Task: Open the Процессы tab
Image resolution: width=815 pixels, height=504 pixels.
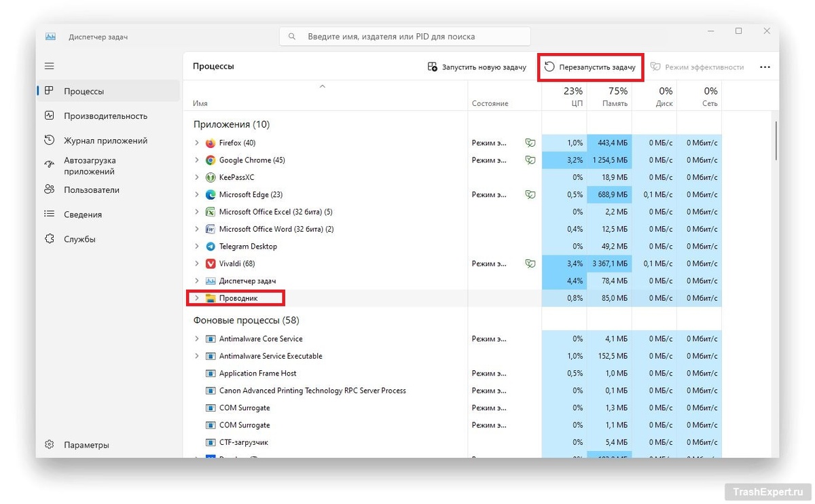Action: point(108,91)
